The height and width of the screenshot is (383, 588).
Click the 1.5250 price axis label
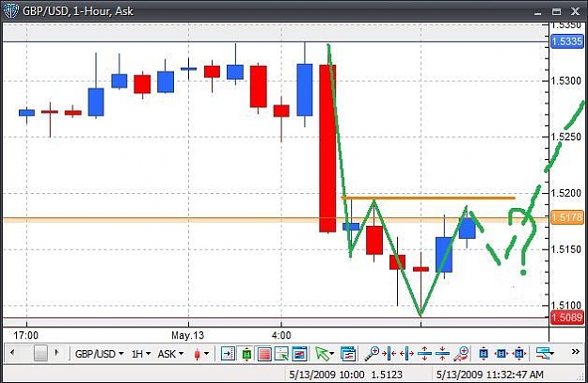pyautogui.click(x=565, y=136)
